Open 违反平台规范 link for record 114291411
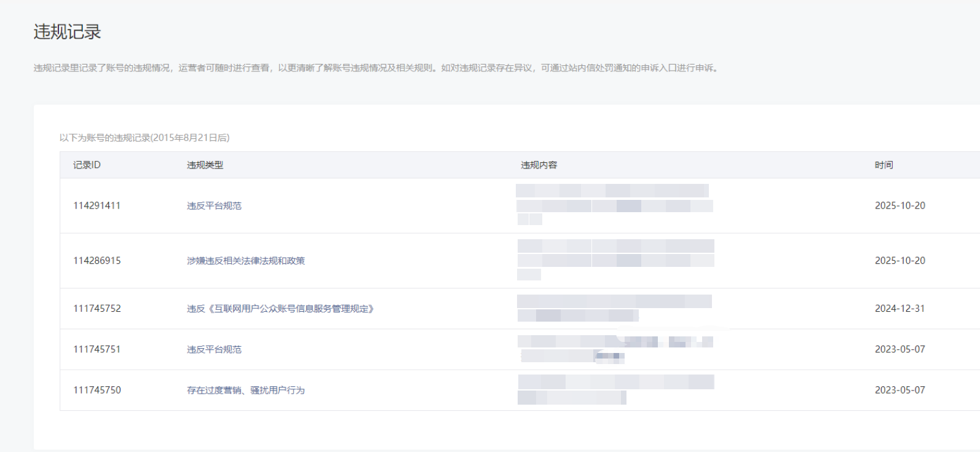This screenshot has height=452, width=980. pos(214,206)
